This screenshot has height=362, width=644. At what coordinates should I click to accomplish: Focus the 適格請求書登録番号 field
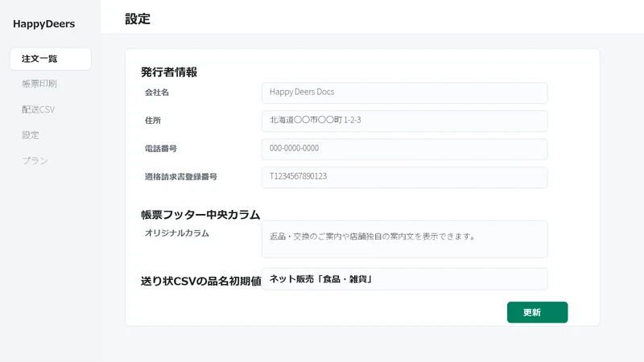tap(405, 177)
